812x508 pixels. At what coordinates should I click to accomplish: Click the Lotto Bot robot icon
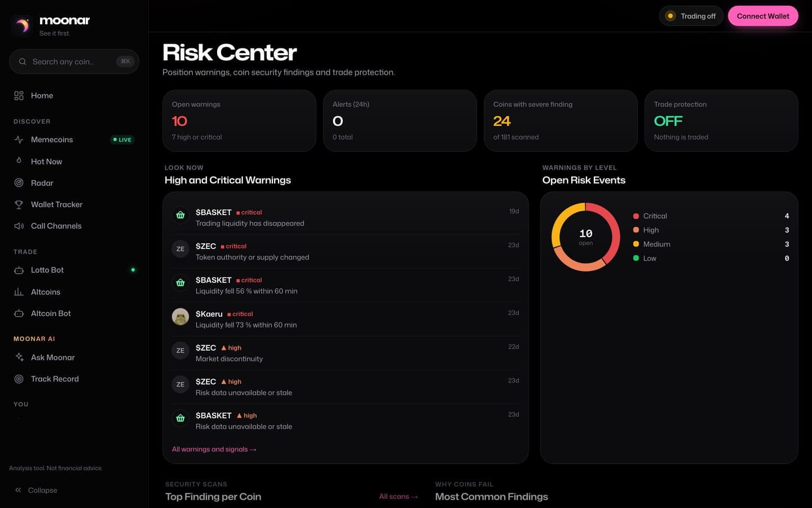(x=19, y=270)
